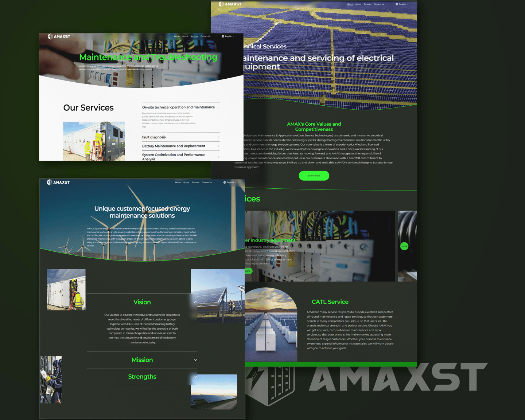Go to Services in the solar farm page menu
This screenshot has width=525, height=420.
point(367,4)
